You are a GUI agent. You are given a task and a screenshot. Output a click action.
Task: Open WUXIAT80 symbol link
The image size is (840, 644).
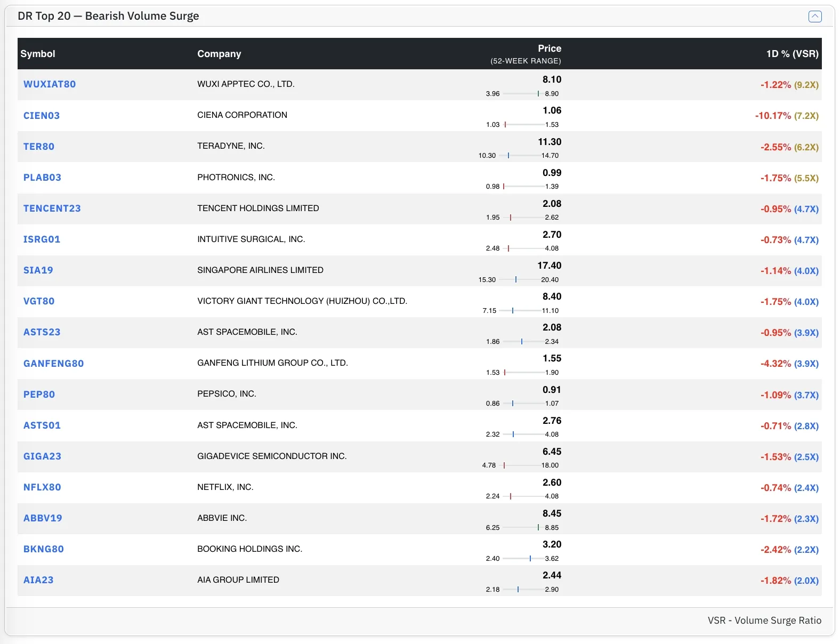click(50, 84)
